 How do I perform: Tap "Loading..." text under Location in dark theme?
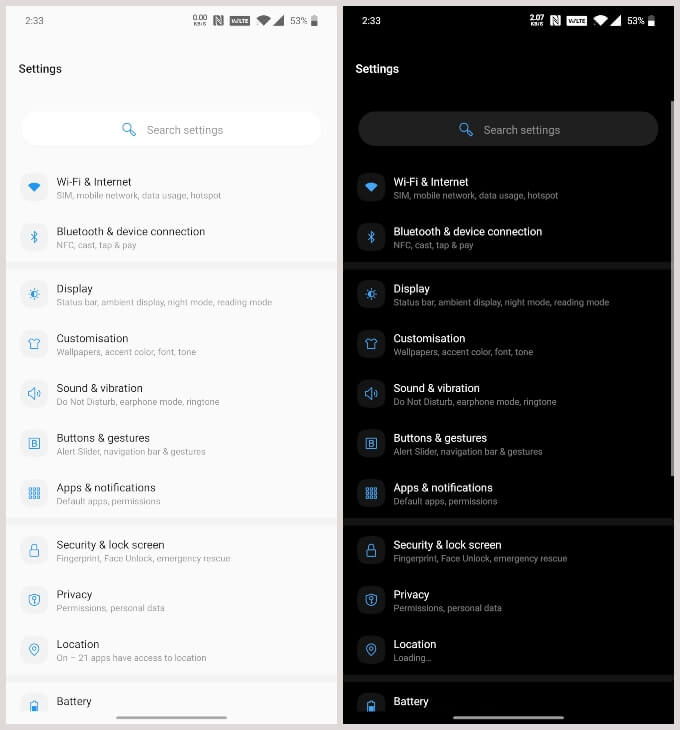[412, 658]
